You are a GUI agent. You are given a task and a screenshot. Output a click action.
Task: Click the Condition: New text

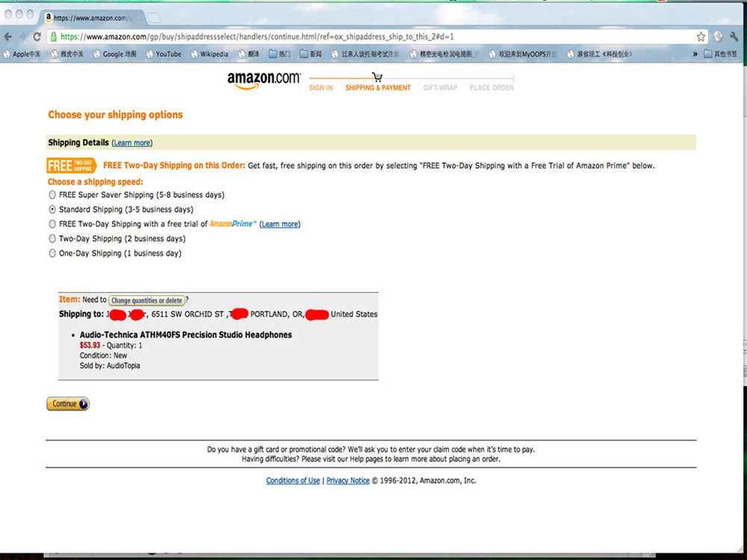point(103,355)
